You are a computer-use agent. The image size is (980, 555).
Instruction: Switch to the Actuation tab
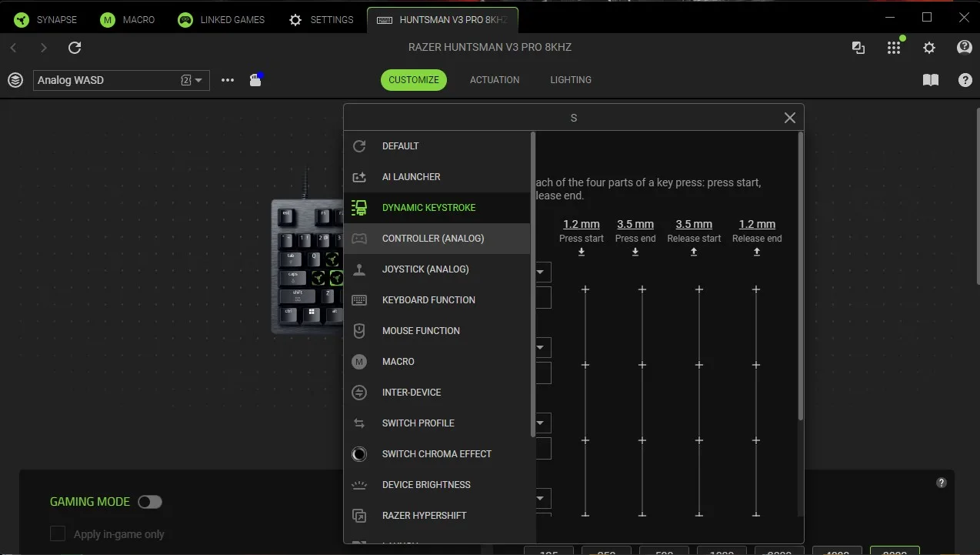tap(495, 80)
